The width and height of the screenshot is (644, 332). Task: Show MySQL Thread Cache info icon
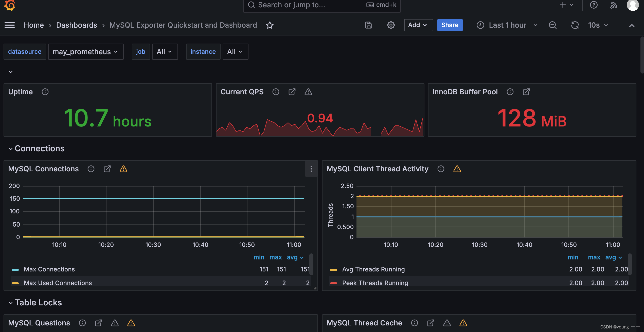[x=415, y=323]
